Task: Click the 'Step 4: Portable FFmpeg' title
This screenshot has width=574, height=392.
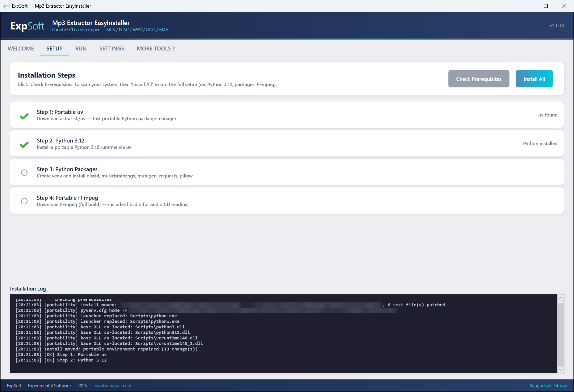Action: click(67, 198)
